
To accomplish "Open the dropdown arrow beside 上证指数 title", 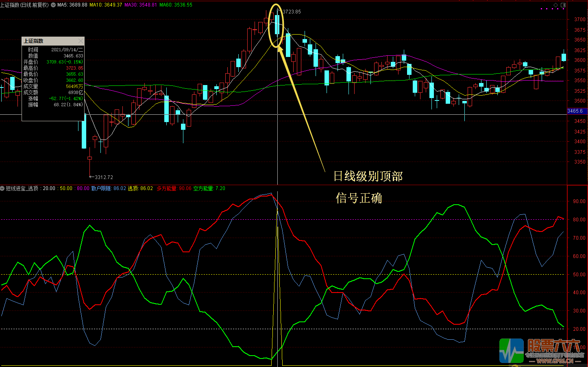I will [53, 5].
